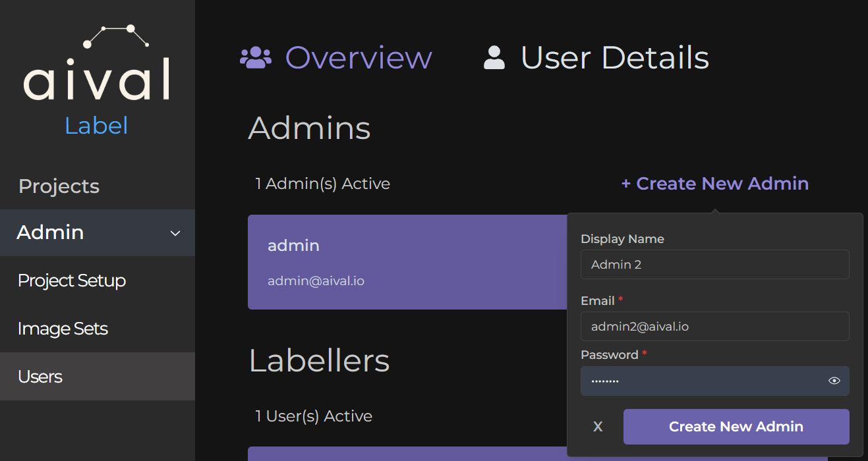
Task: Open the + Create New Admin link
Action: point(714,183)
